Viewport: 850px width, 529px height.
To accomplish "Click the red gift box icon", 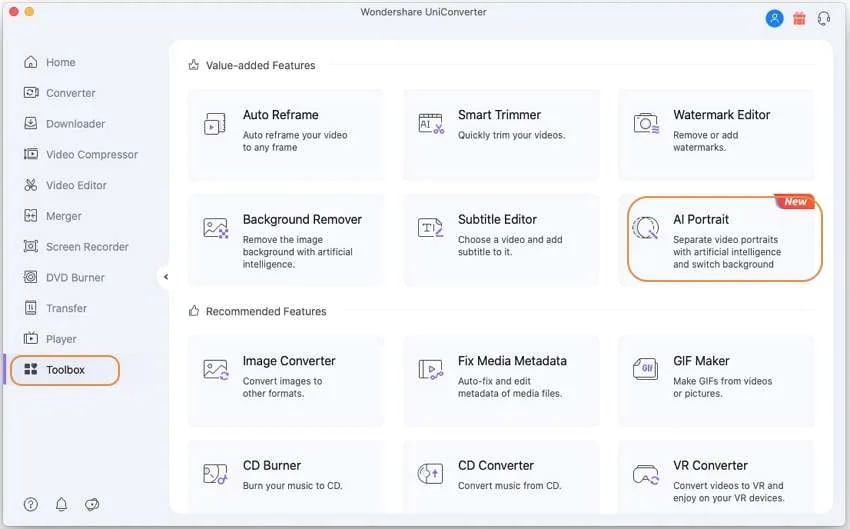I will pos(799,19).
